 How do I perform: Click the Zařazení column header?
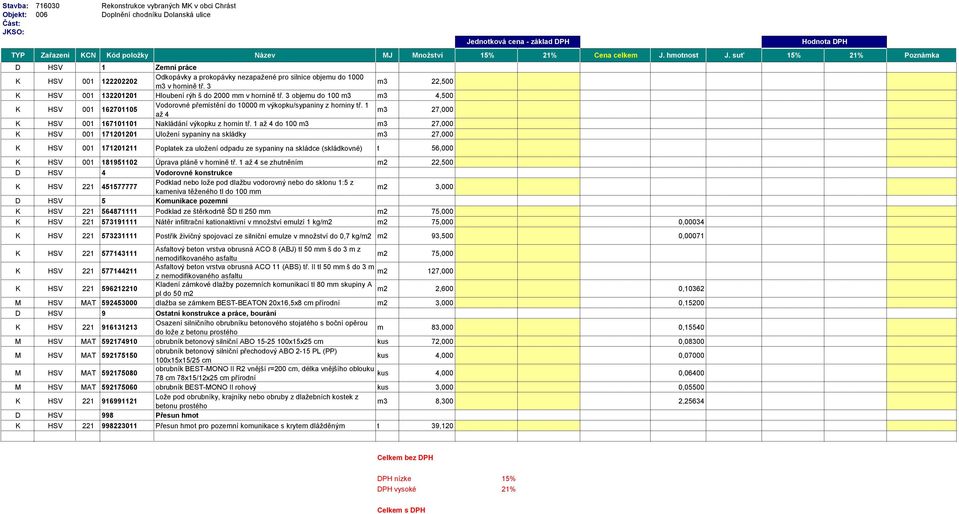[55, 55]
